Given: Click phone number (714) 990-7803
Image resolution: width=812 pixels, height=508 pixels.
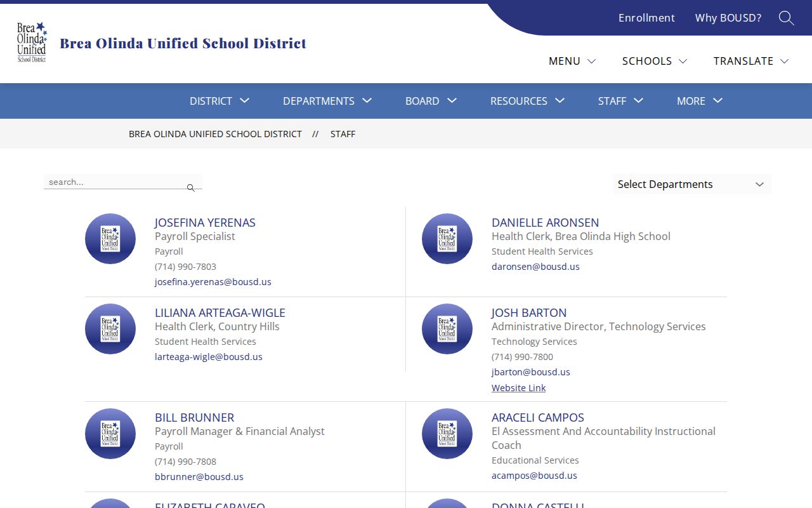Looking at the screenshot, I should (x=185, y=267).
